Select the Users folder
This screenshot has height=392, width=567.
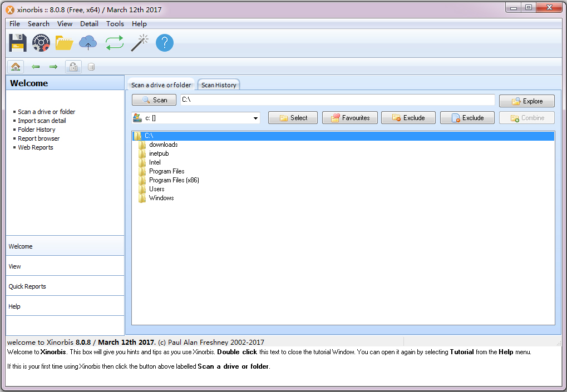pos(156,189)
